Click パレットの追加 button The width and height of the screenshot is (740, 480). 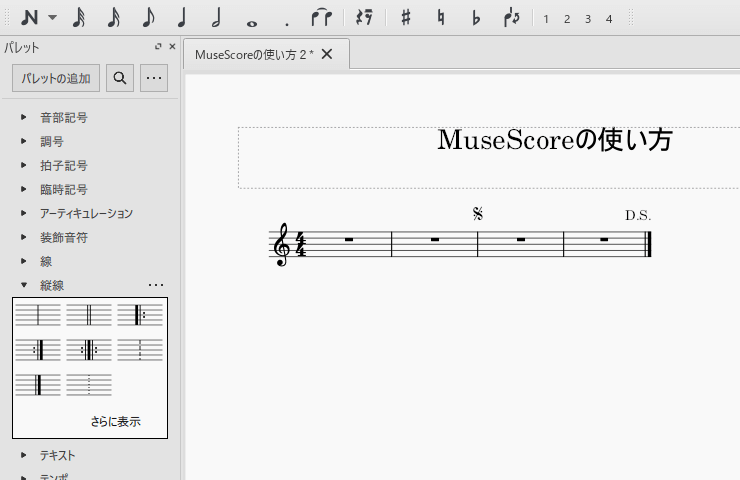click(56, 78)
